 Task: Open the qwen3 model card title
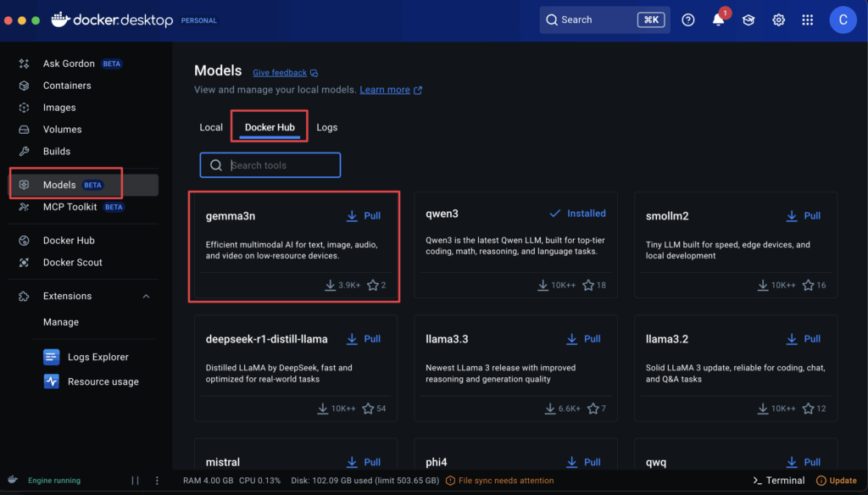point(442,214)
